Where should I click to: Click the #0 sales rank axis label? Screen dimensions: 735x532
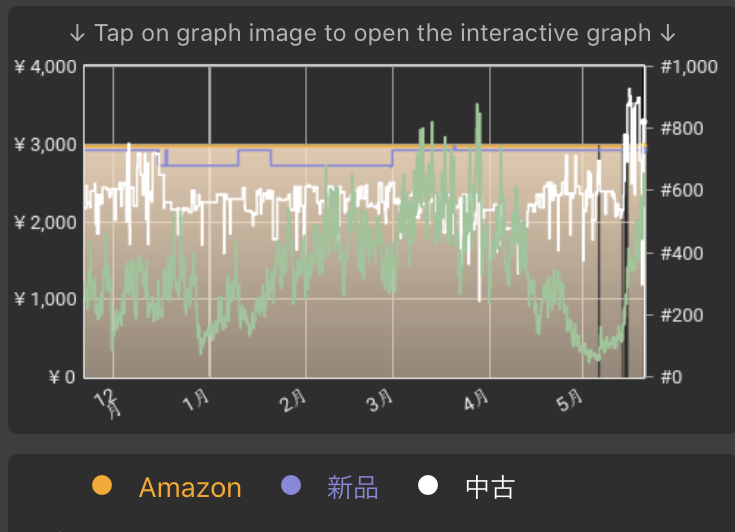(672, 377)
